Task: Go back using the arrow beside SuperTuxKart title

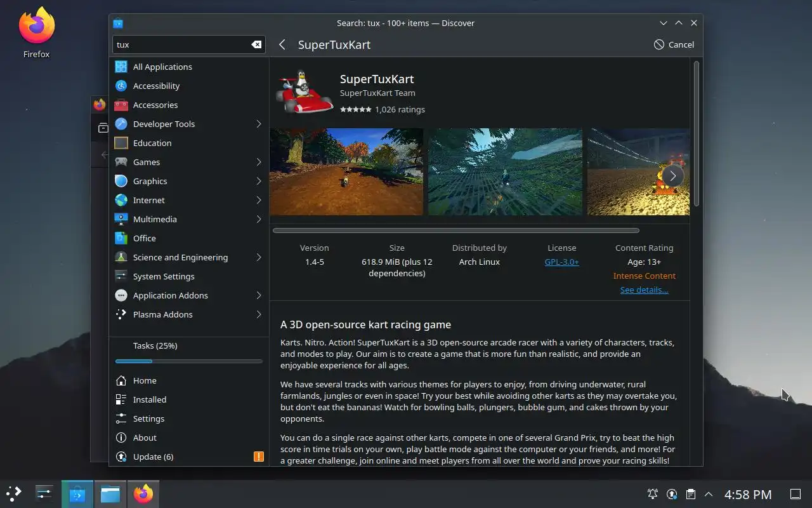Action: [282, 44]
